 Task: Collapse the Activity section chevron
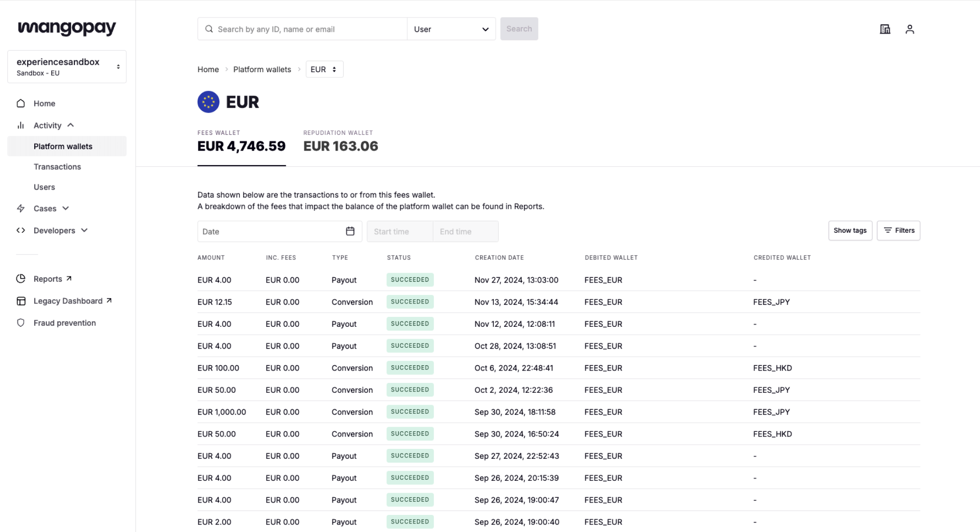(x=71, y=125)
